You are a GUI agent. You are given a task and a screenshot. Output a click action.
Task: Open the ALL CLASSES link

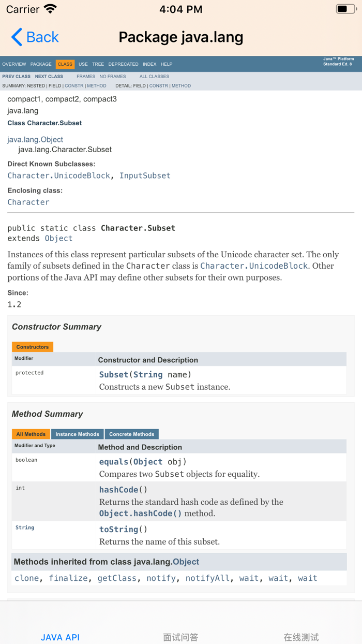click(154, 77)
